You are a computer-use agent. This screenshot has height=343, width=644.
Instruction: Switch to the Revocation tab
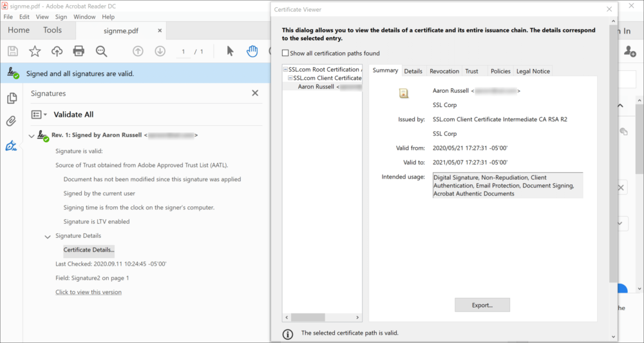pos(444,72)
